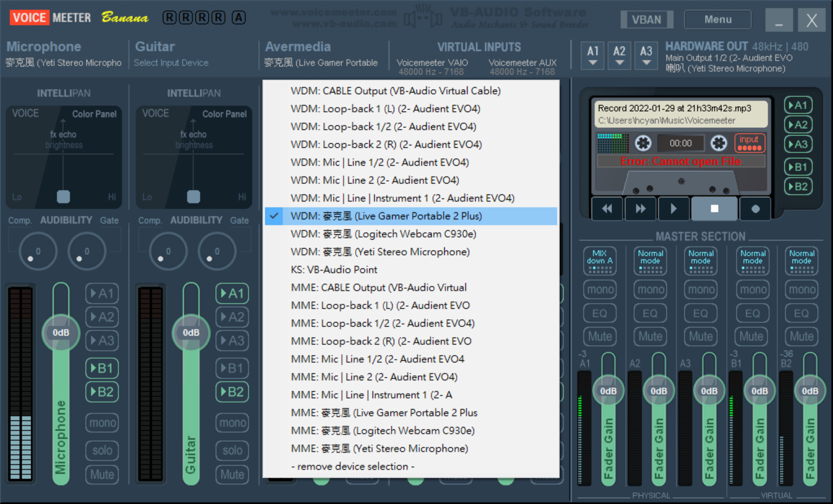Image resolution: width=833 pixels, height=504 pixels.
Task: Mute the Guitar strip
Action: click(x=233, y=475)
